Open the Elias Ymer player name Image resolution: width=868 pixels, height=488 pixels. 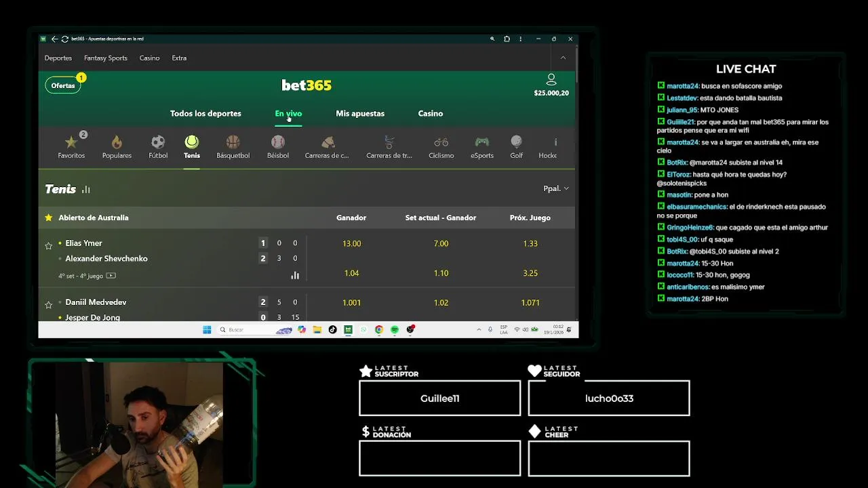tap(83, 243)
